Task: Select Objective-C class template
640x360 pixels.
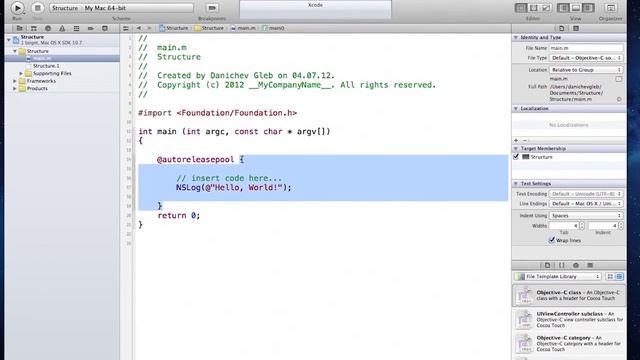Action: [569, 295]
